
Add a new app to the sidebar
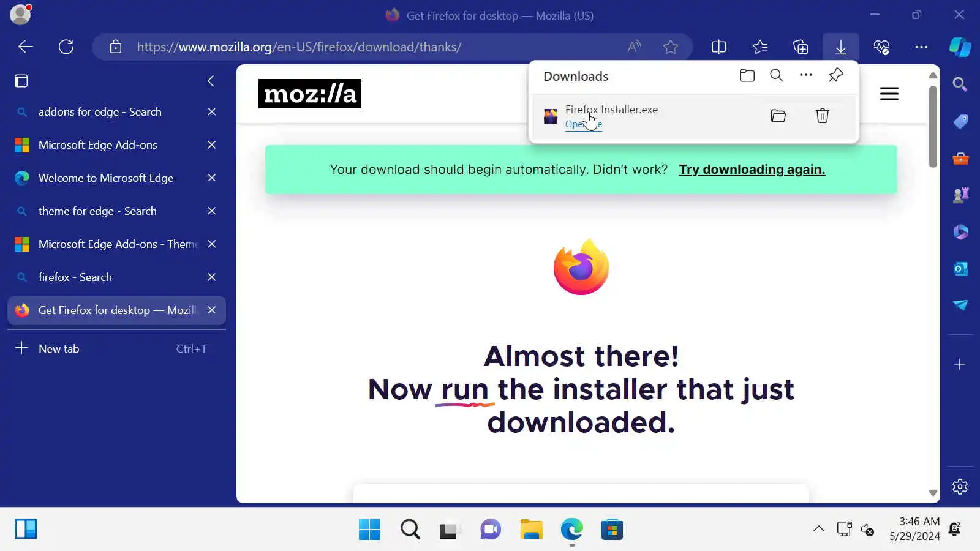tap(960, 365)
